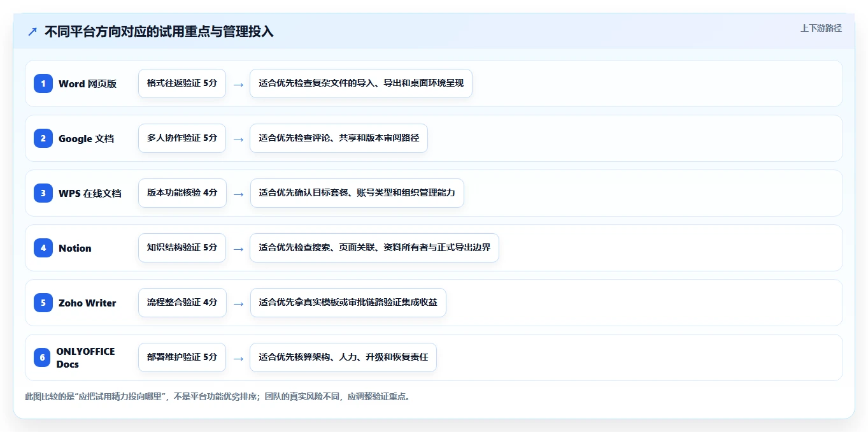Screen dimensions: 868x432
Task: Click the ONLYOFFICE Docs platform name
Action: pos(86,357)
